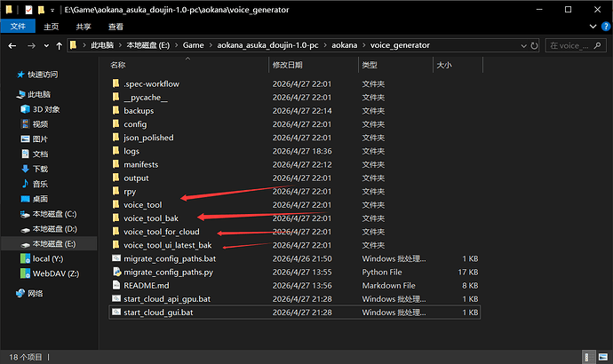The image size is (613, 364).
Task: Open the 共享 ribbon tab
Action: pyautogui.click(x=83, y=28)
